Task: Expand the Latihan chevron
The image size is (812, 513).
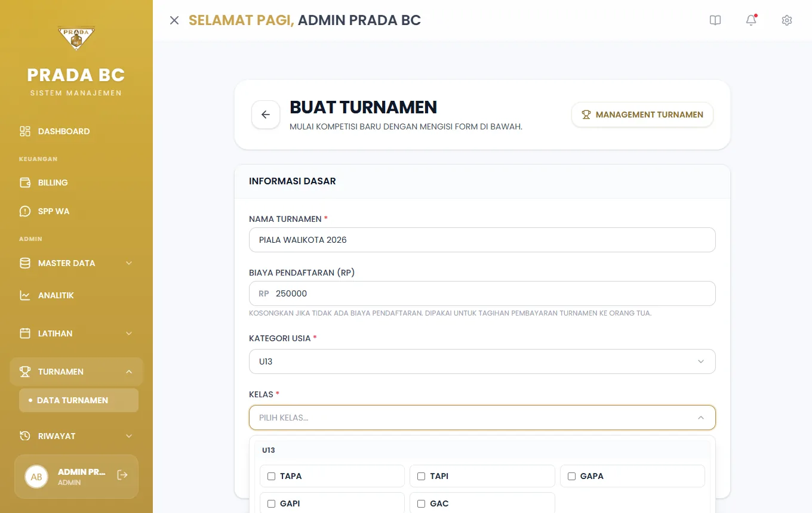Action: click(129, 333)
